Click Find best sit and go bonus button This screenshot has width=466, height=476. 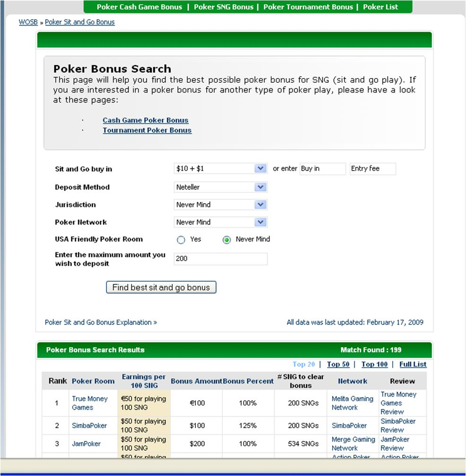coord(161,287)
